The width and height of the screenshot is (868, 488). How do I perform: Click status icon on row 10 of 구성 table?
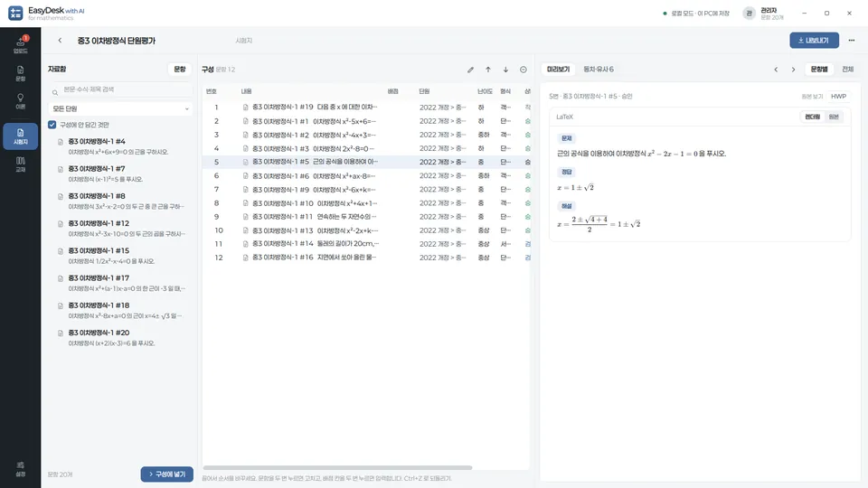click(527, 230)
